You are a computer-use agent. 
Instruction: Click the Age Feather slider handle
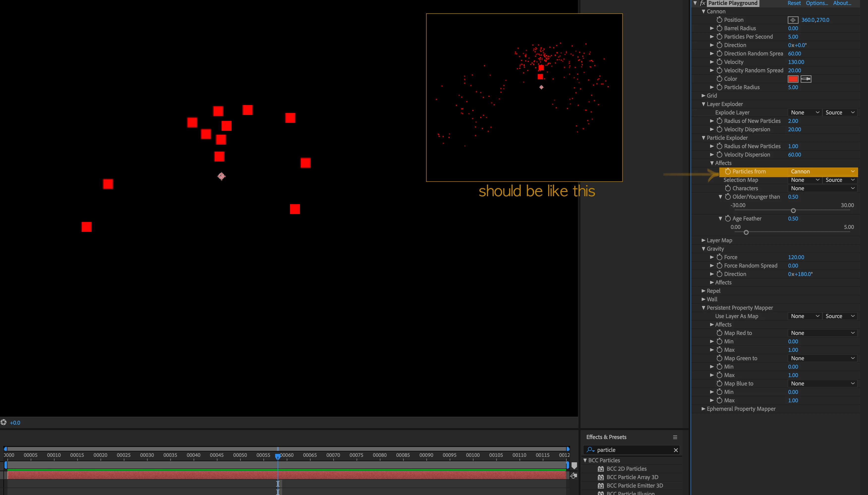[x=746, y=233]
